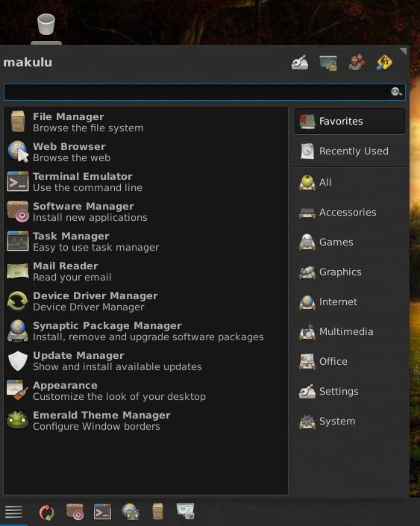Open Appearance settings entry
The image size is (420, 526).
(146, 391)
